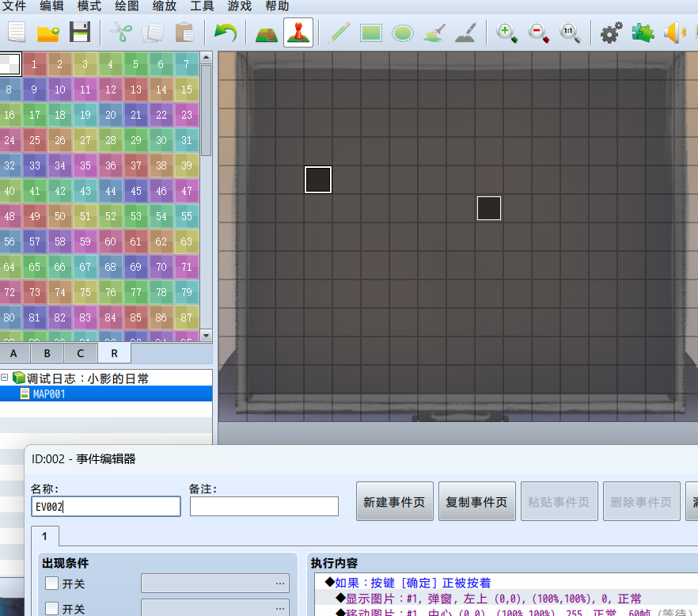698x616 pixels.
Task: Select the Rectangle drawing tool
Action: [x=371, y=32]
